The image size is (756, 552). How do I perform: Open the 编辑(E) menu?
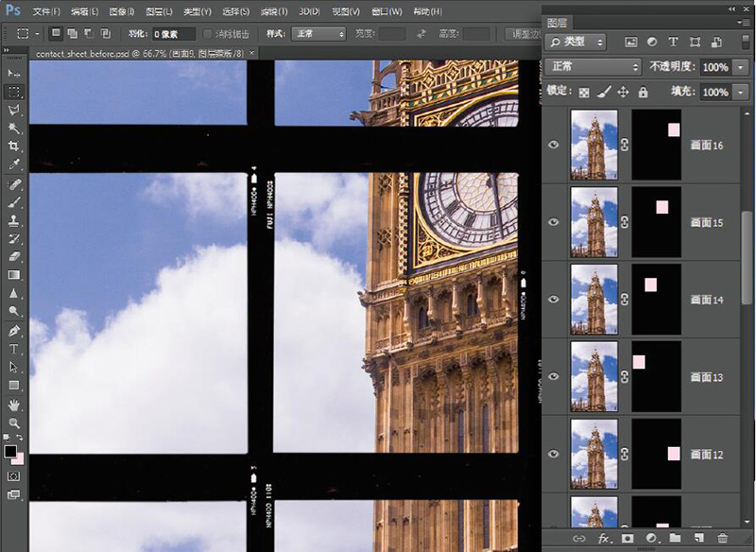click(x=84, y=11)
